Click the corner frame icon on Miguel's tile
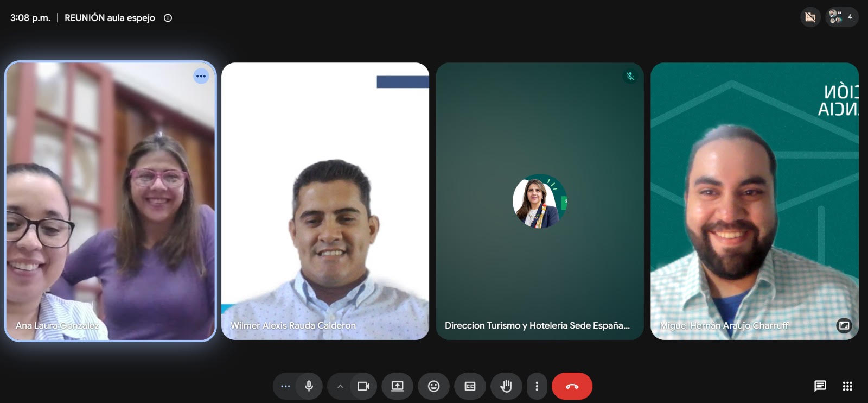 tap(844, 325)
